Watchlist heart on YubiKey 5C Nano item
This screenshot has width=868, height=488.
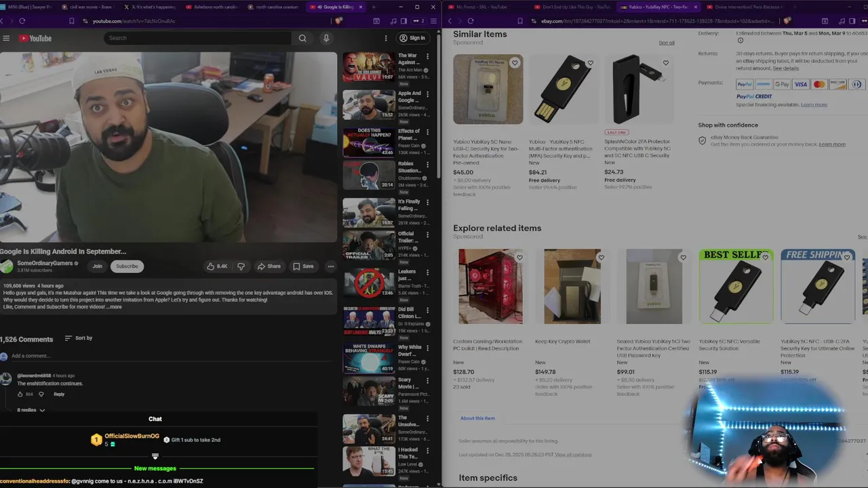click(515, 63)
